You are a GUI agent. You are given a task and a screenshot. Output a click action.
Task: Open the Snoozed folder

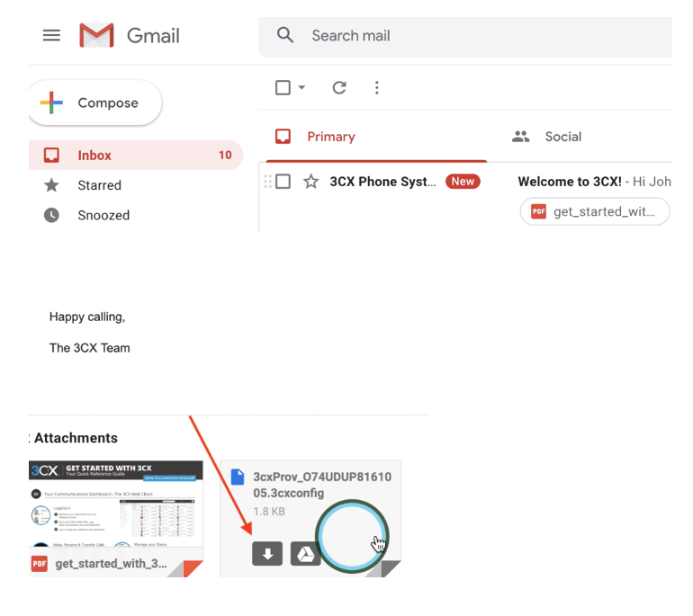coord(103,215)
